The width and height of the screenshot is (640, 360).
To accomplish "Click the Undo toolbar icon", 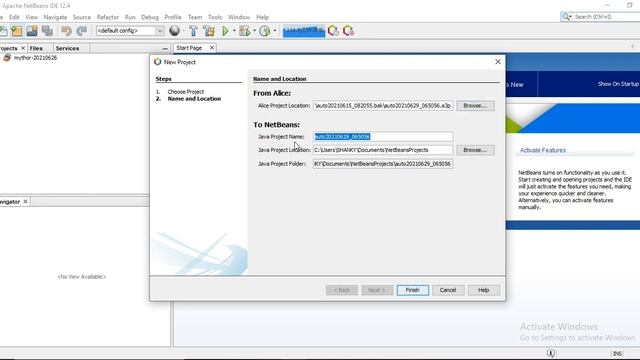I will 66,31.
